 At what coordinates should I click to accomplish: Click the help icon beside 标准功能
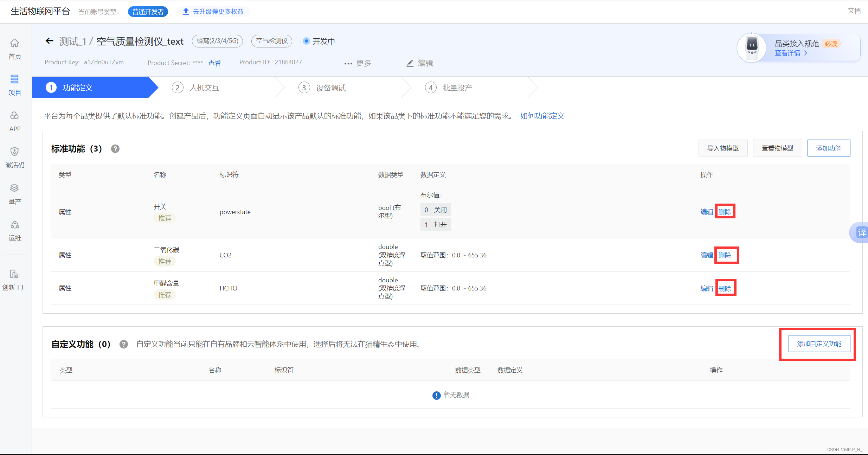(x=115, y=149)
